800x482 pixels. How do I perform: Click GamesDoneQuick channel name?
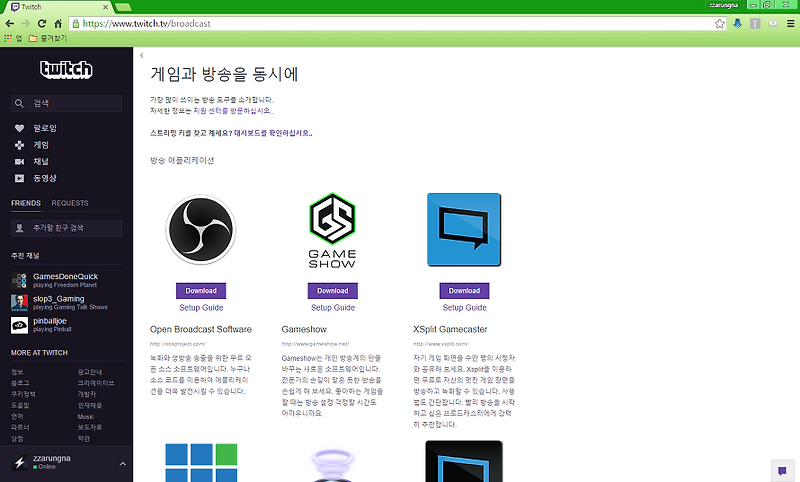[x=66, y=276]
